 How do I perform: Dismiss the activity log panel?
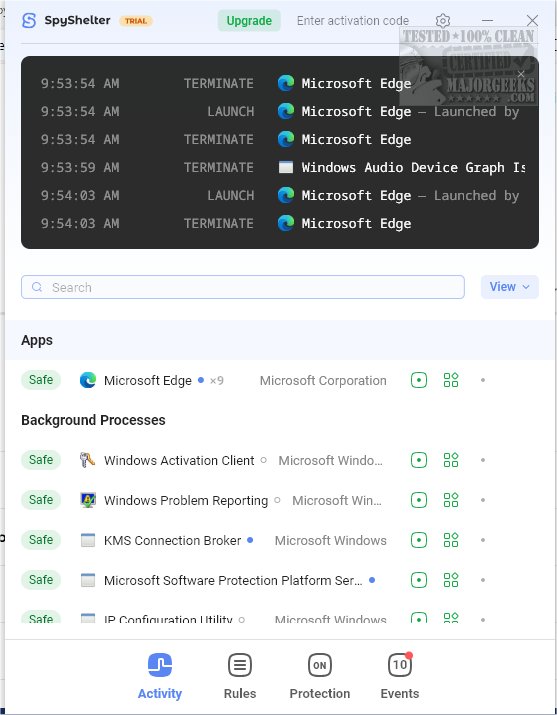point(521,74)
